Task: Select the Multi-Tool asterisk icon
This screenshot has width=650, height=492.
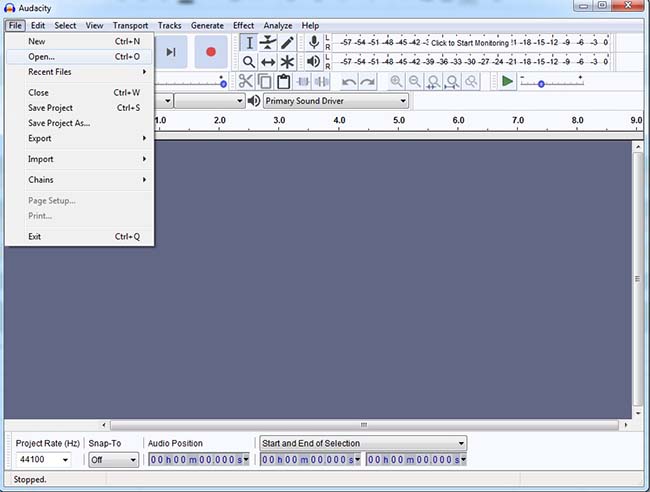Action: point(287,62)
